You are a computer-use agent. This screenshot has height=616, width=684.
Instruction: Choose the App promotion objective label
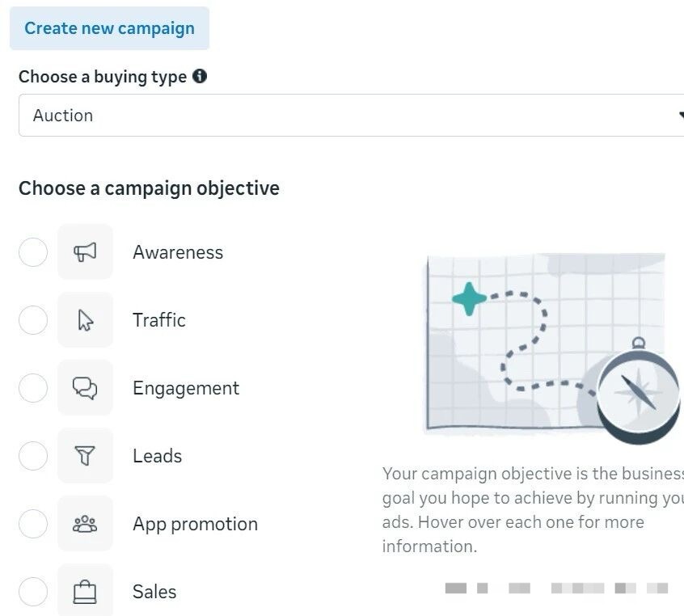click(195, 524)
